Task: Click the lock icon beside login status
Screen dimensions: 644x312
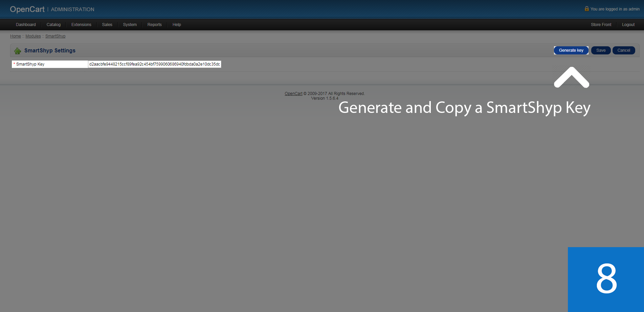Action: pos(586,9)
